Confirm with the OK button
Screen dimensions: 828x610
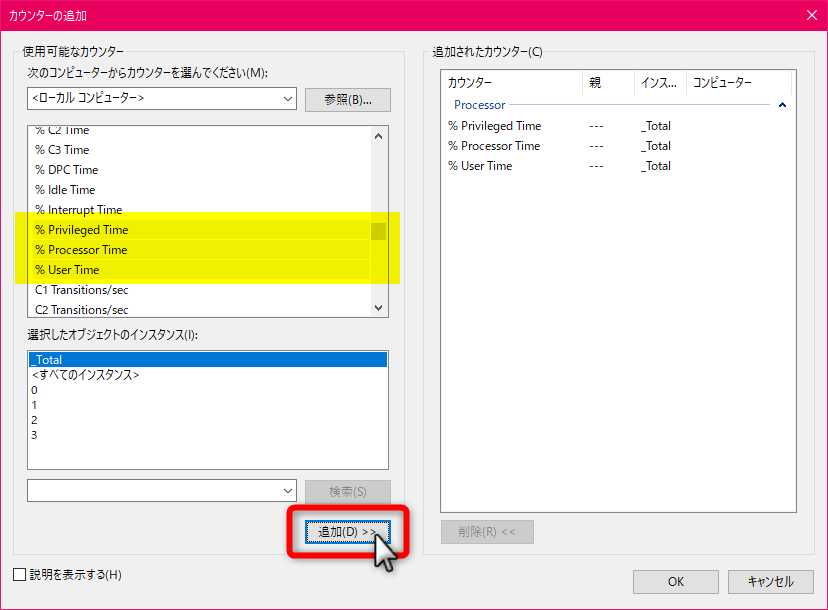pos(675,582)
